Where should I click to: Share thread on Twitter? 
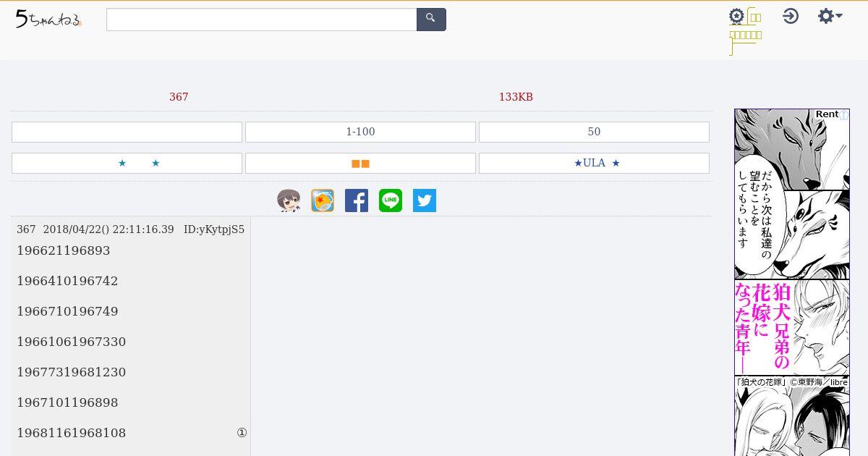[425, 200]
